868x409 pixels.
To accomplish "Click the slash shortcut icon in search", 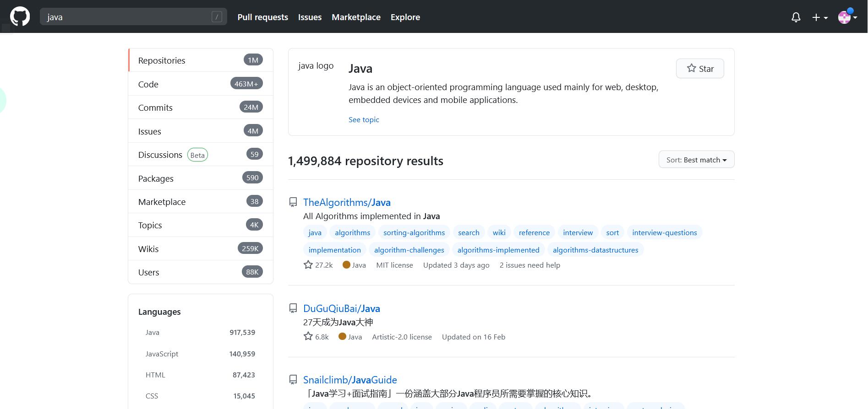I will pyautogui.click(x=217, y=17).
